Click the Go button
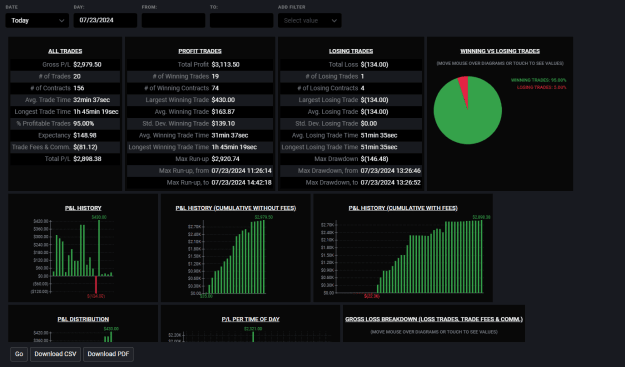The image size is (625, 367). [19, 354]
